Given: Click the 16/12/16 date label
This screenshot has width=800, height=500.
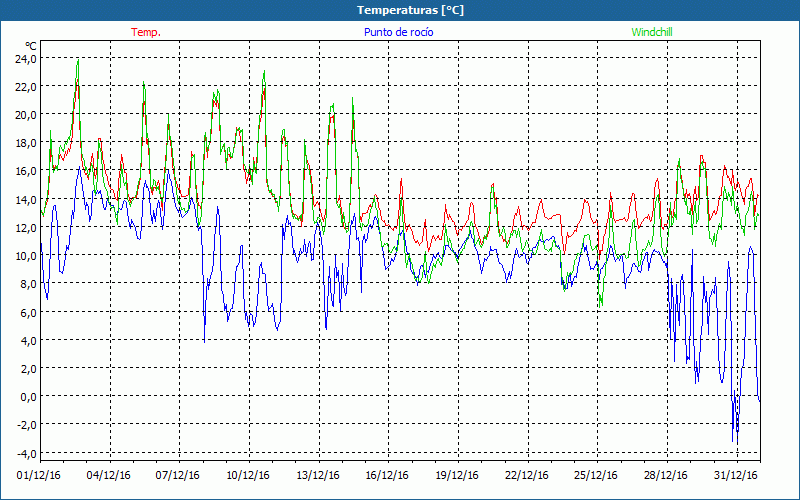Looking at the screenshot, I should coord(387,476).
